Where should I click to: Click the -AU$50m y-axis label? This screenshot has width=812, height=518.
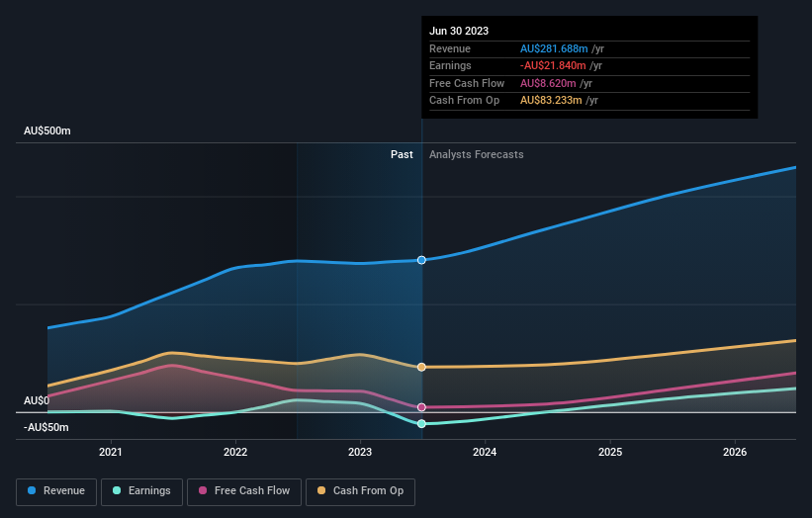click(x=46, y=427)
